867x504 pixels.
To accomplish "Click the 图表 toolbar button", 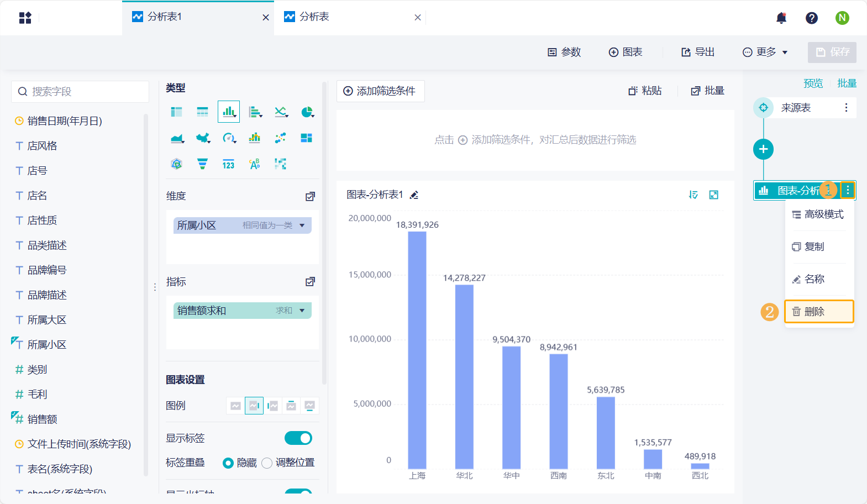I will coord(626,52).
